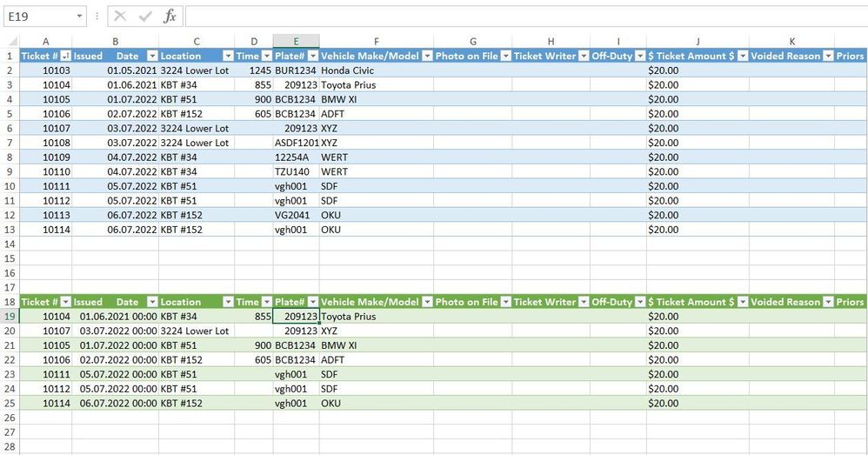The height and width of the screenshot is (455, 868).
Task: Click WERT cell in row 8
Action: coord(377,157)
